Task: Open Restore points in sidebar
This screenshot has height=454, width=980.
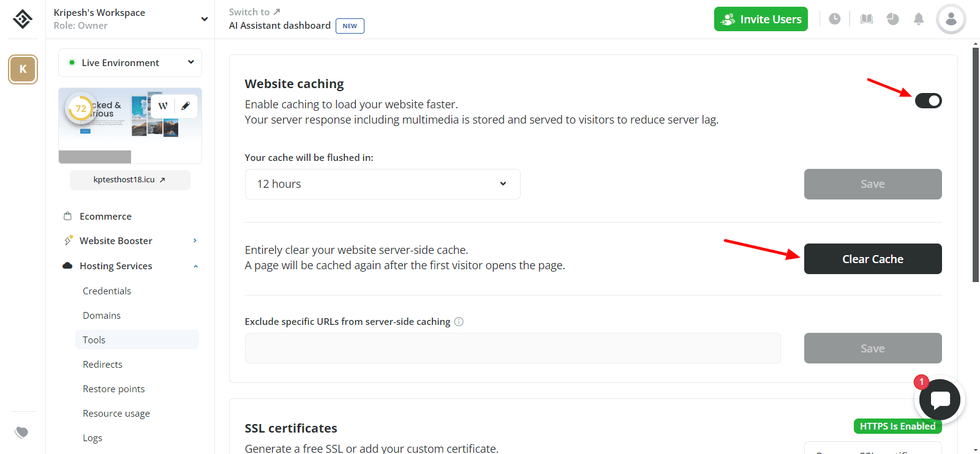Action: (x=114, y=389)
